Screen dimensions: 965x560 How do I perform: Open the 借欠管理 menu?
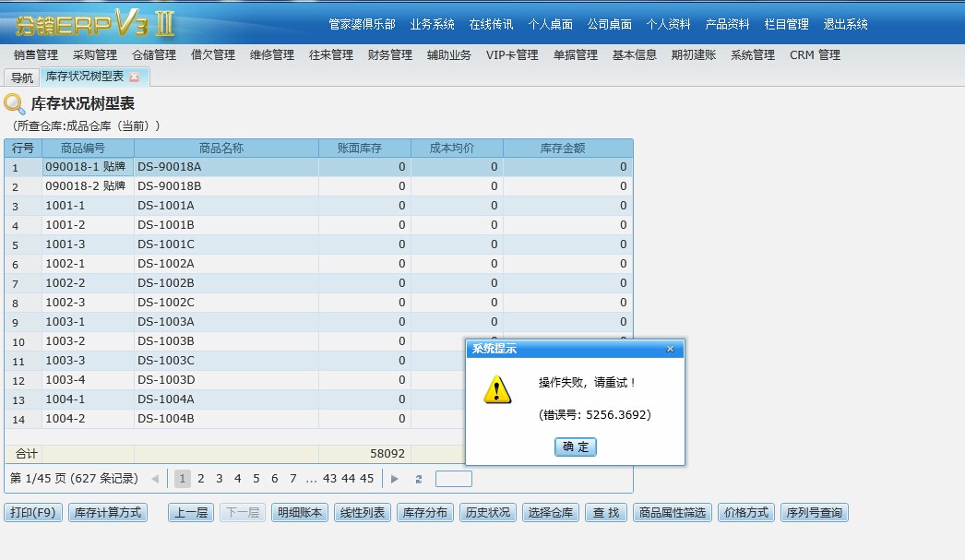(213, 54)
